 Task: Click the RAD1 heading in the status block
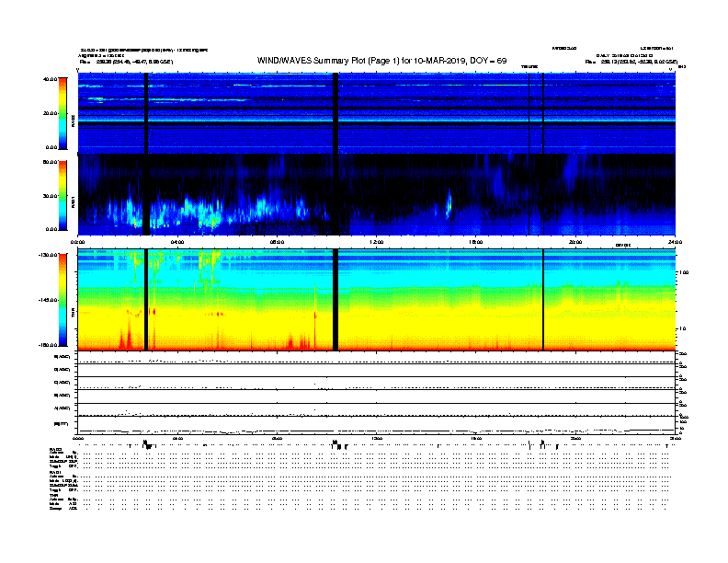point(55,472)
